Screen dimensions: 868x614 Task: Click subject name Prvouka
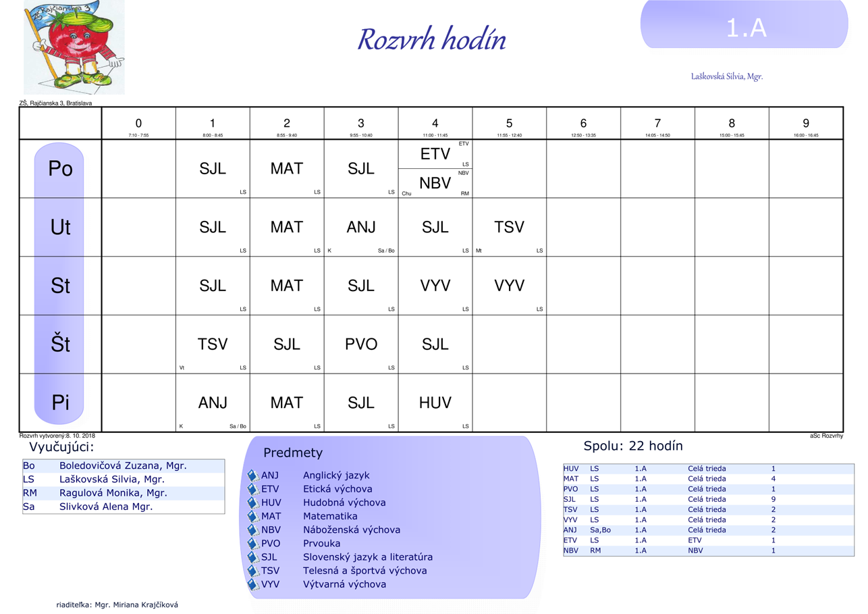[x=322, y=543]
